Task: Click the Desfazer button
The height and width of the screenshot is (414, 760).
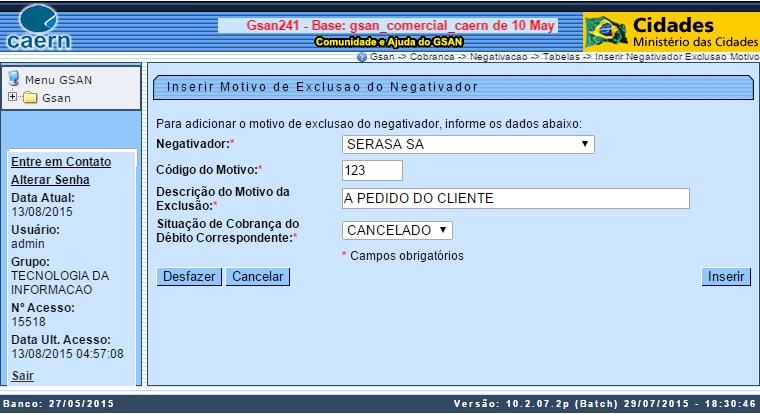Action: (189, 277)
